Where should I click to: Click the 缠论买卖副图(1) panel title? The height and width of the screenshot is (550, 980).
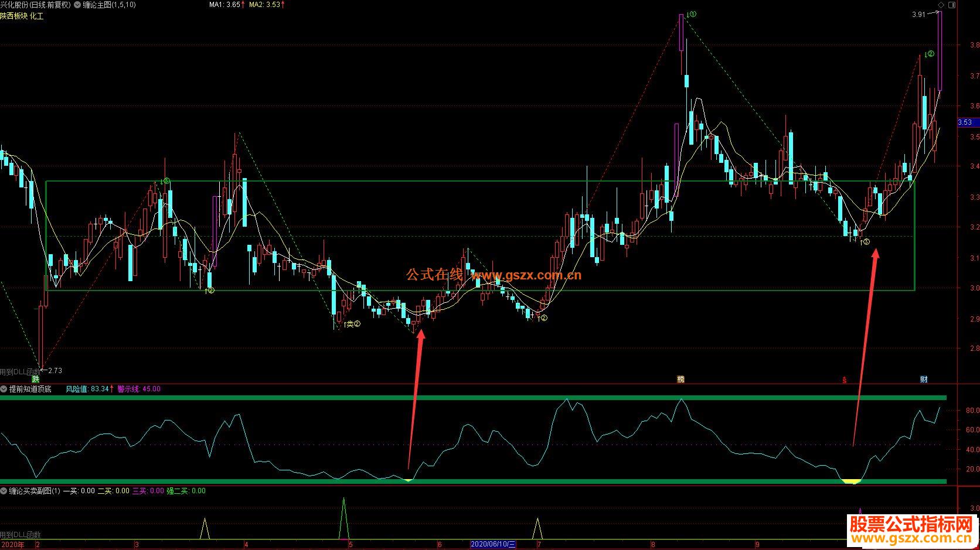(34, 491)
